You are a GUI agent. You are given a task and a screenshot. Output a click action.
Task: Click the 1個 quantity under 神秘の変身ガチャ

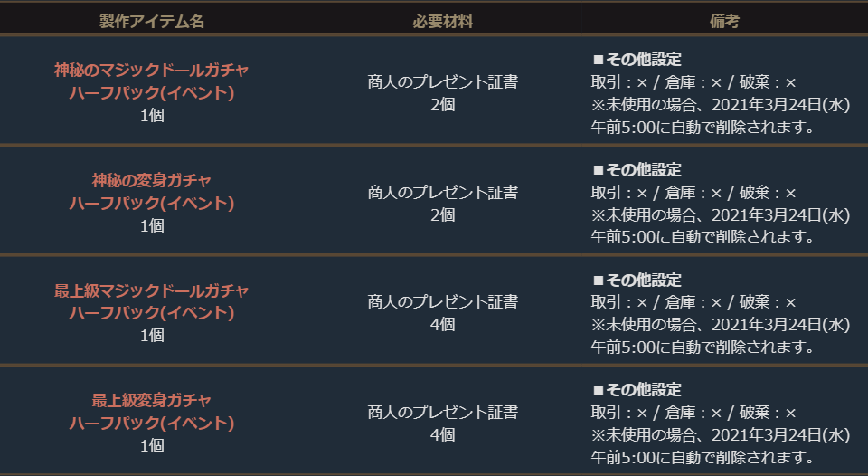click(152, 226)
